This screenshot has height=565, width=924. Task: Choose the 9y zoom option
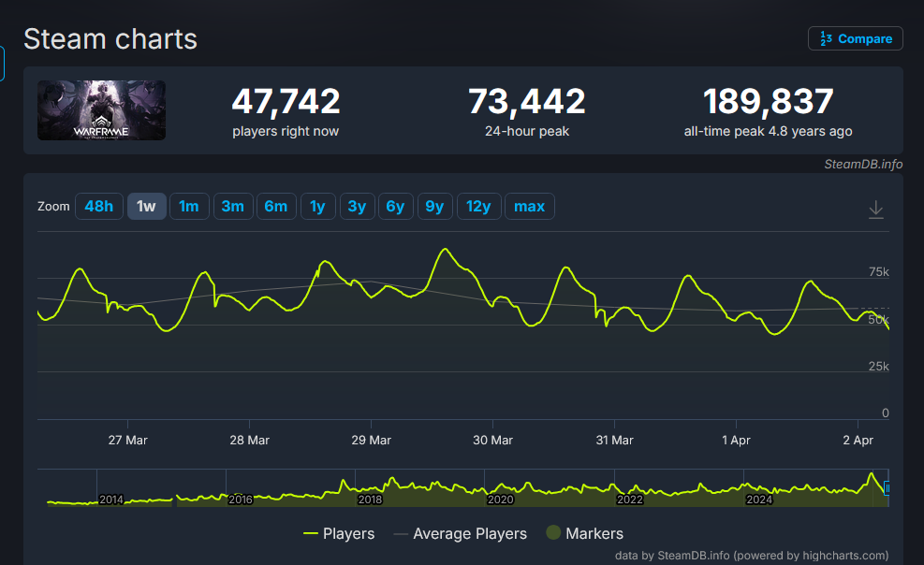point(435,206)
